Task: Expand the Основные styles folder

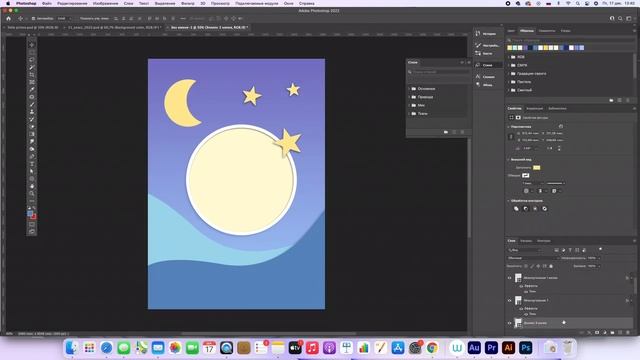Action: [409, 89]
